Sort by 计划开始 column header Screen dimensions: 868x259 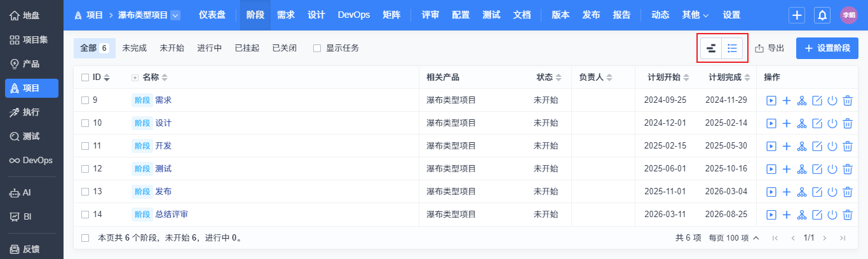(x=668, y=77)
